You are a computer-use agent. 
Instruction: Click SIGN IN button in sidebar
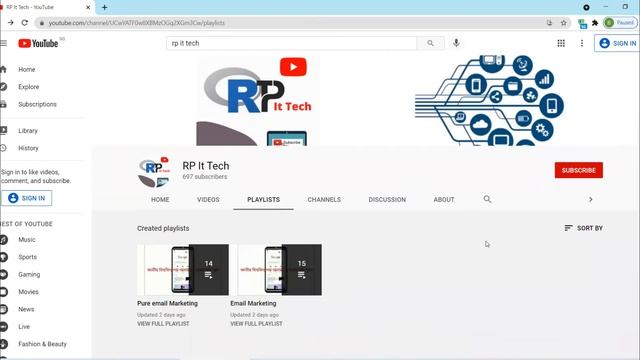point(27,198)
